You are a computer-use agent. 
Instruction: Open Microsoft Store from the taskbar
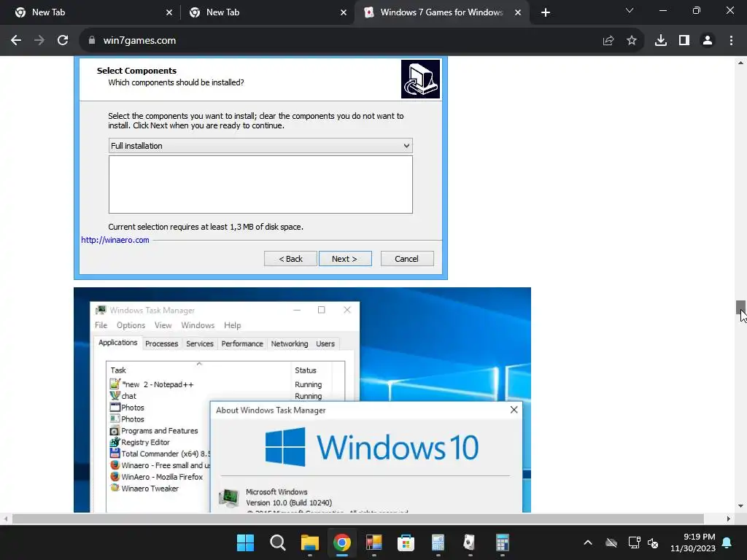[x=406, y=542]
